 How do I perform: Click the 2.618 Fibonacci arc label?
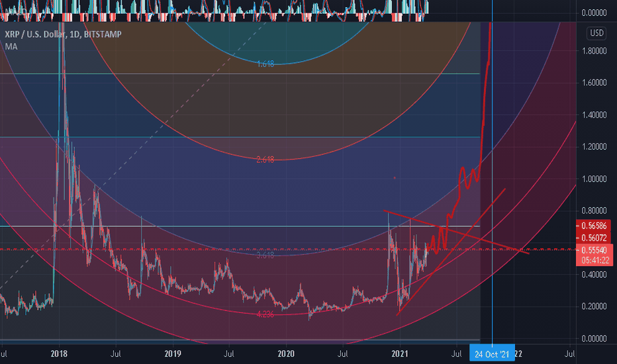(x=265, y=159)
